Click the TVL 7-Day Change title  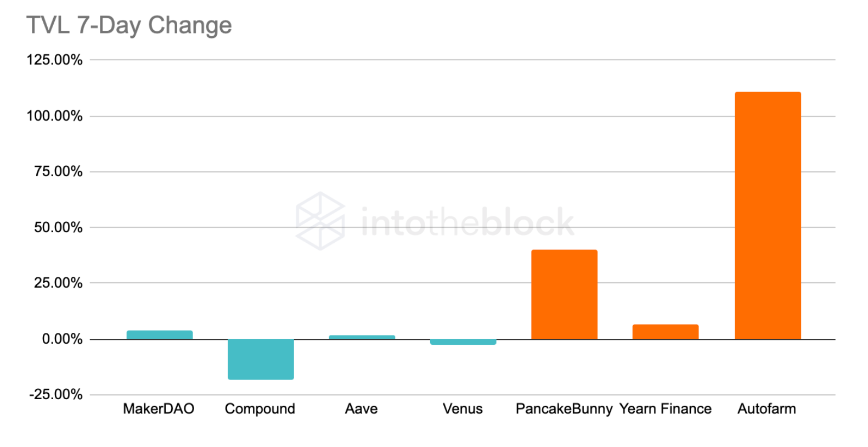[x=129, y=25]
